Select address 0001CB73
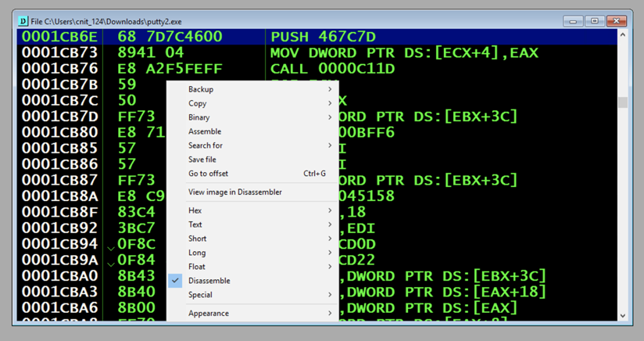The height and width of the screenshot is (341, 644). tap(60, 52)
